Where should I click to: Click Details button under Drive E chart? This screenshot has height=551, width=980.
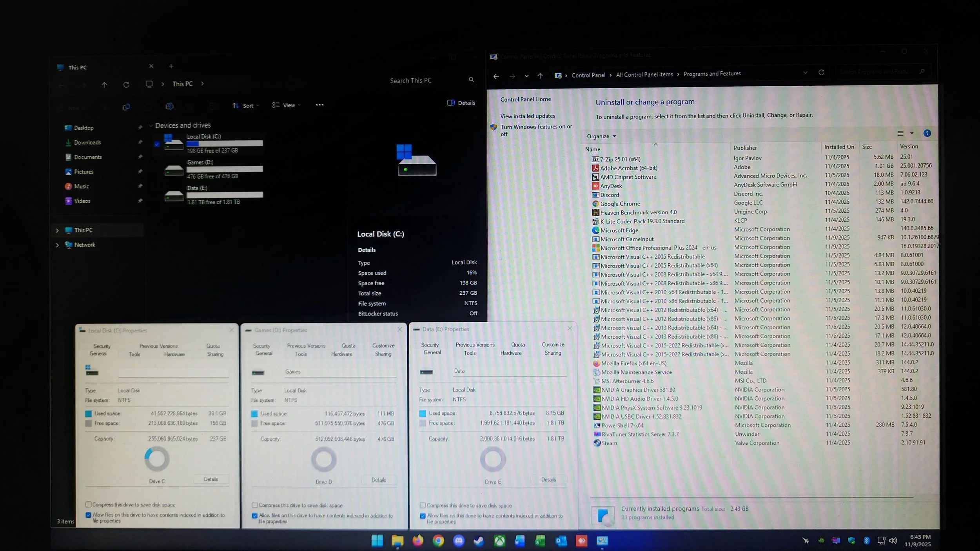(548, 480)
